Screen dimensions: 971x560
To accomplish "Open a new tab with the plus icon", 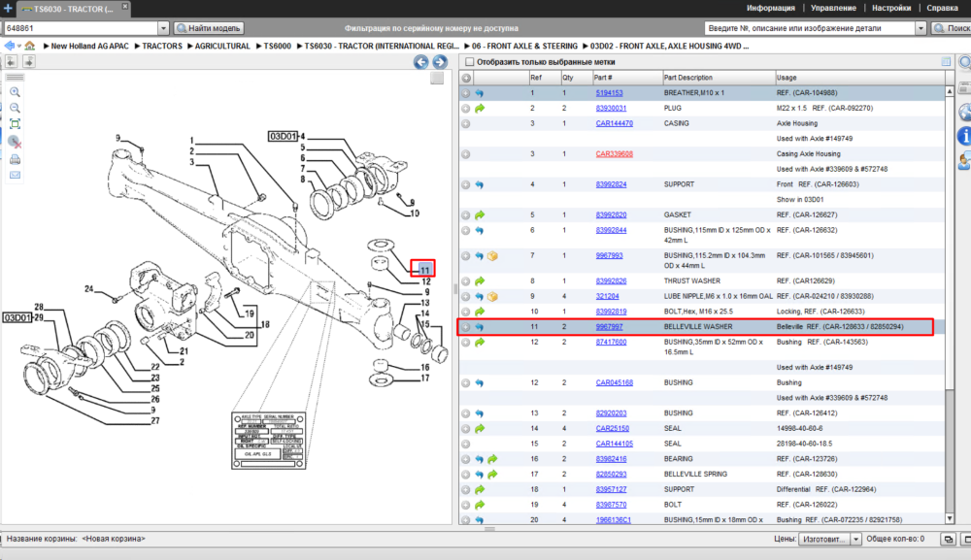I will click(8, 8).
